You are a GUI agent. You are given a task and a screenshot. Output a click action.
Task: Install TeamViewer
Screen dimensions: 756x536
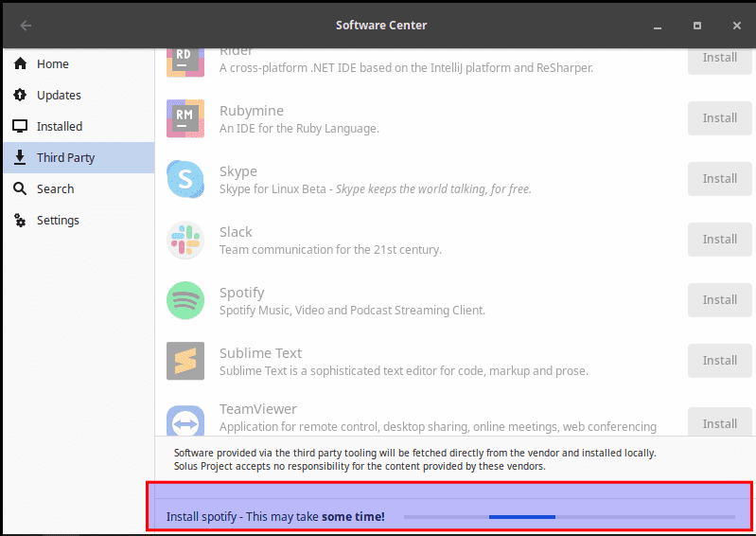pos(720,421)
